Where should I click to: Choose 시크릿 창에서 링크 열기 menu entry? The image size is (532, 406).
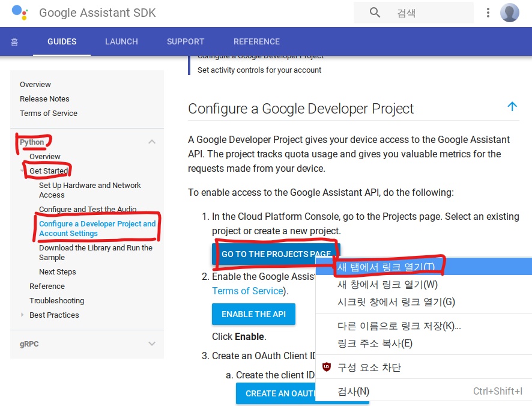pos(424,301)
